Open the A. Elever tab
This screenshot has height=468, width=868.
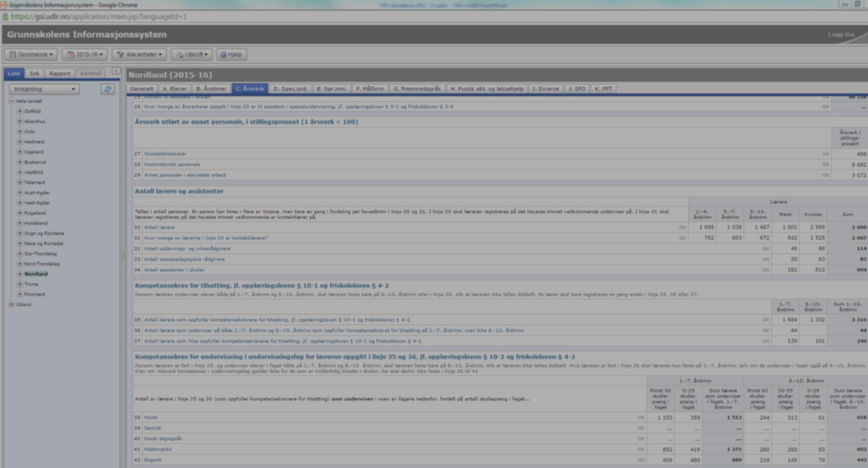tap(174, 88)
